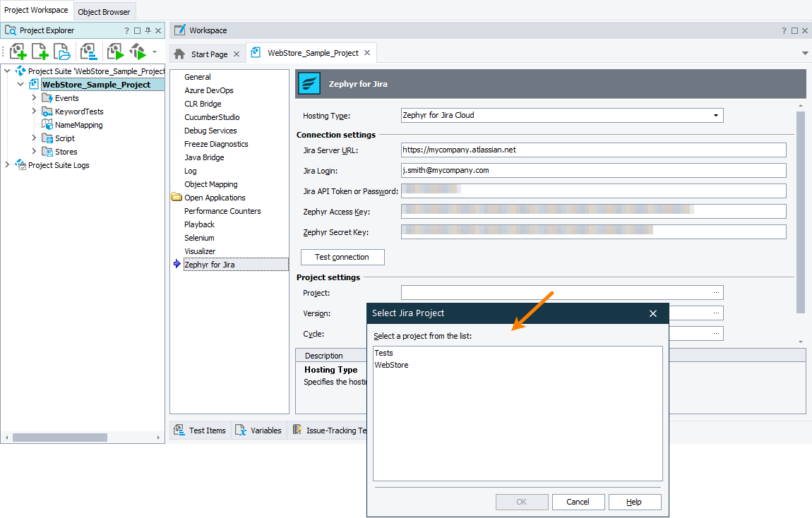The width and height of the screenshot is (812, 518).
Task: Click the Add New Project toolbar icon
Action: pos(18,52)
